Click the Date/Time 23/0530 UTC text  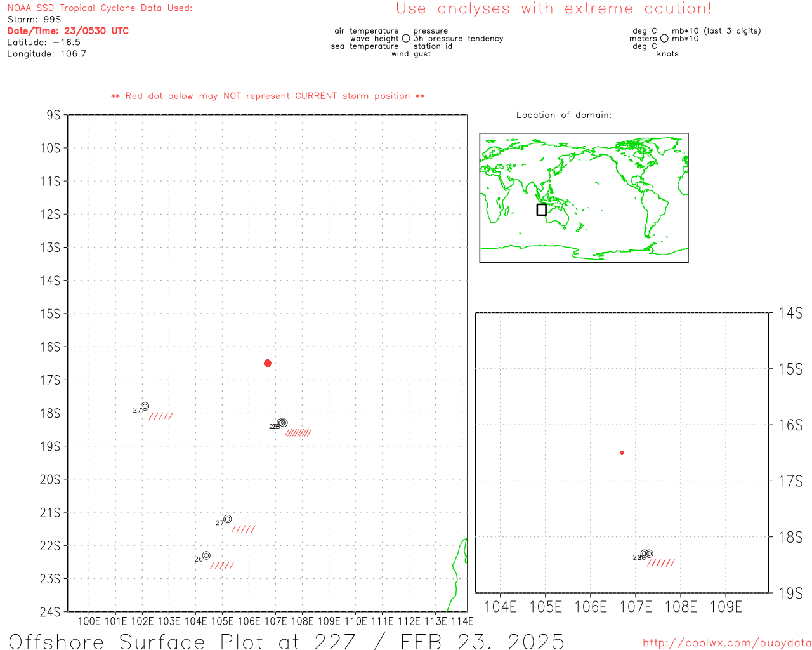(x=68, y=31)
